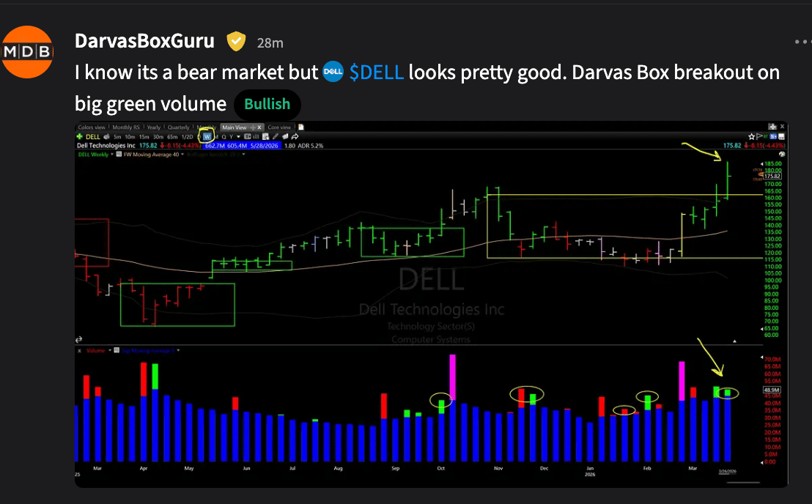Open DarvasBoxGuru profile name link
The image size is (812, 504).
[144, 41]
